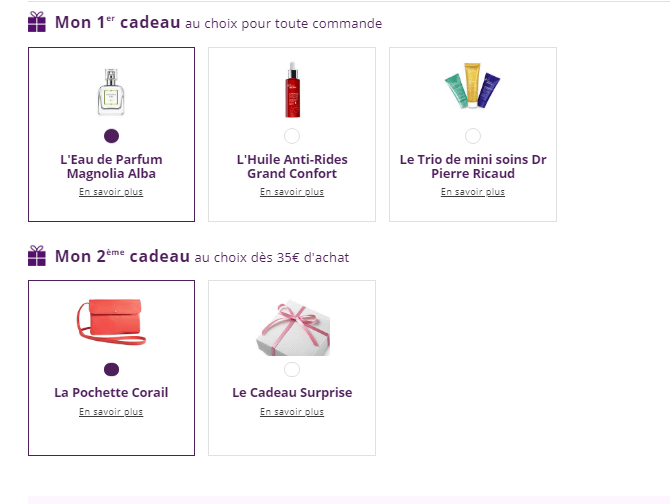
Task: Click the coral pouch product image
Action: (x=111, y=325)
